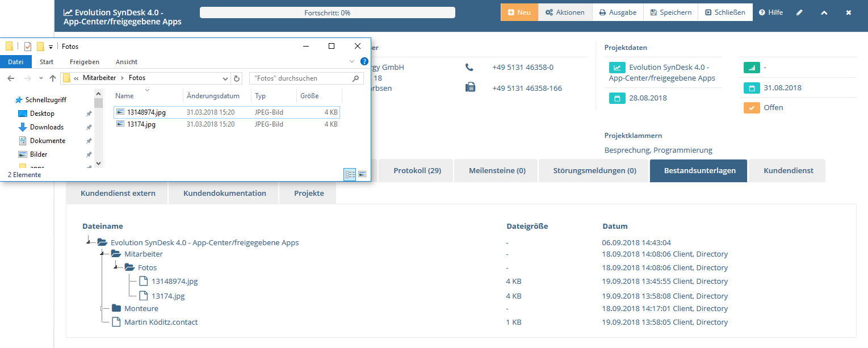Viewport: 868px width, 348px height.
Task: Open the Datei tab in Explorer
Action: (x=16, y=62)
